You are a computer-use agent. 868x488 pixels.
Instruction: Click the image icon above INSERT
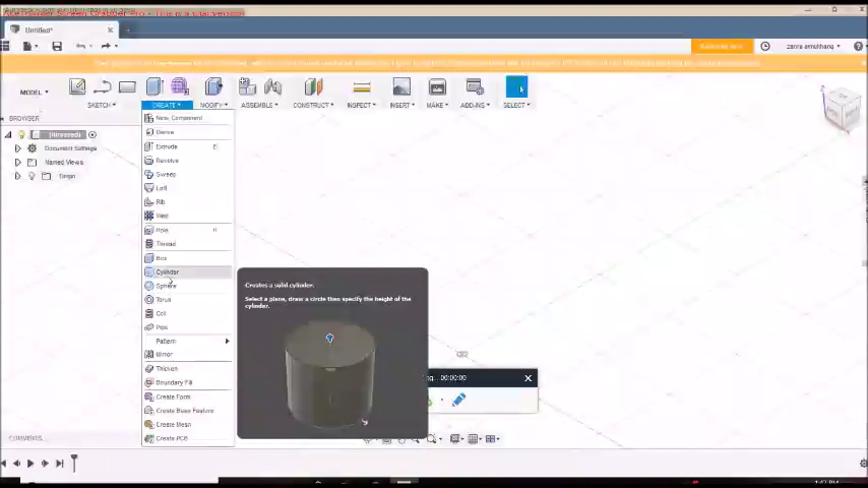pyautogui.click(x=401, y=87)
